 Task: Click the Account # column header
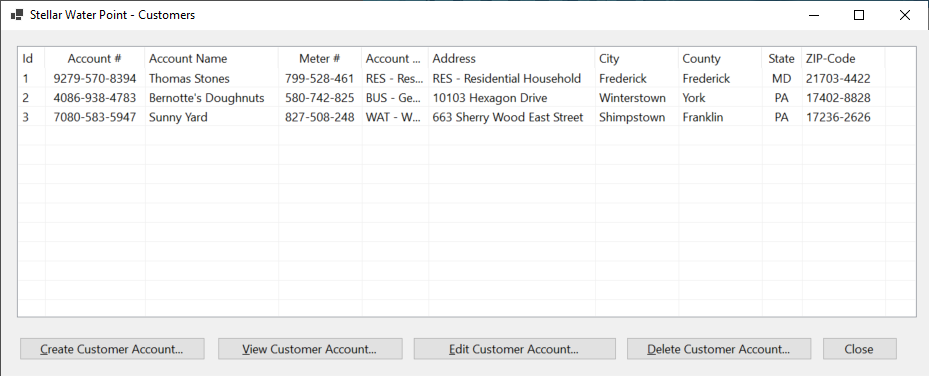pos(95,59)
